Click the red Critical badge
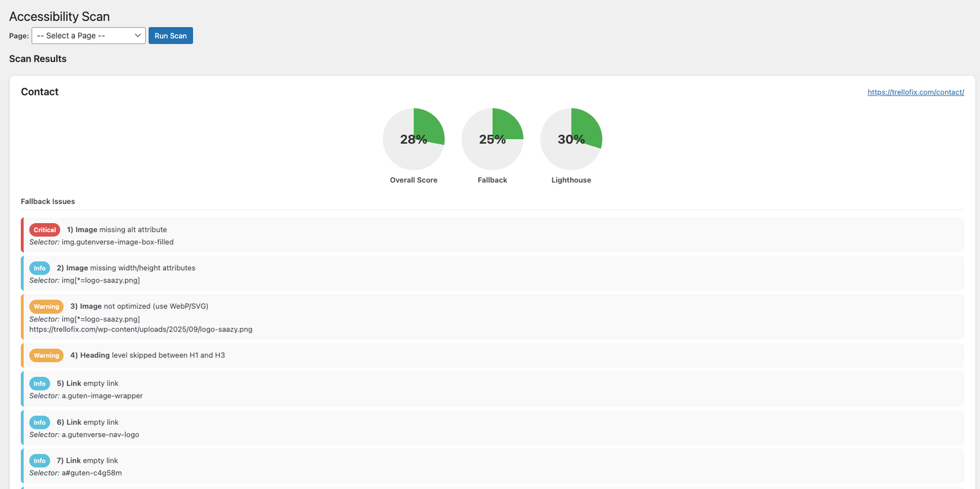Screen dimensions: 980x489 pos(45,230)
